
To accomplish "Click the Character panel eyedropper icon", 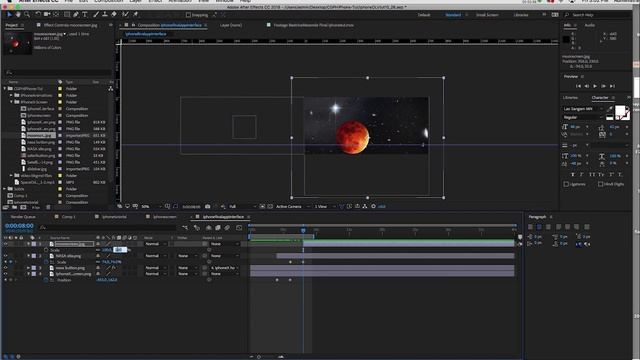I will [x=609, y=109].
